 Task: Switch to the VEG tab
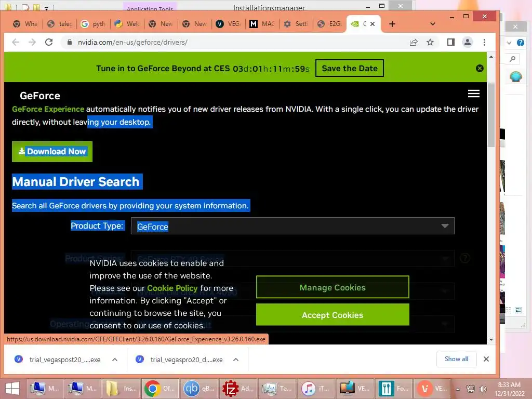229,24
